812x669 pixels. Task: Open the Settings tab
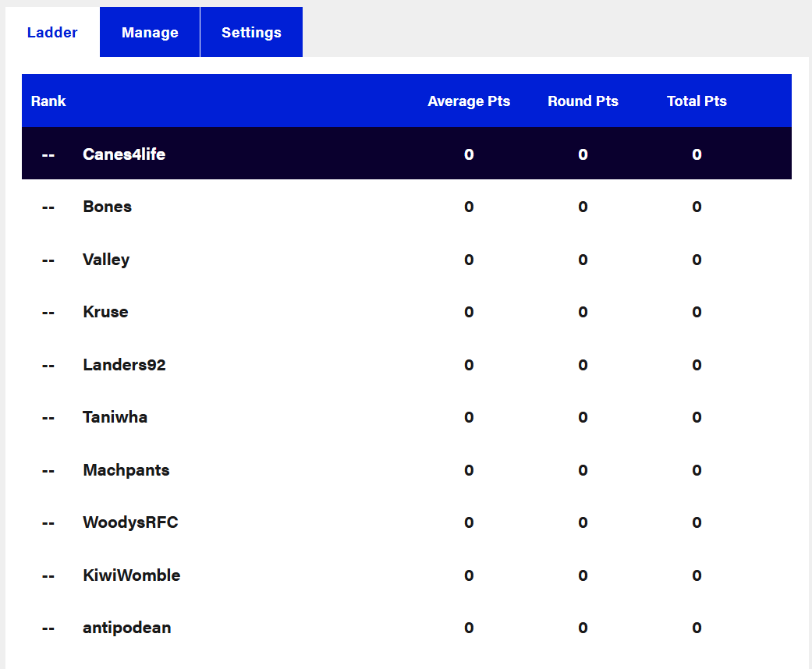pyautogui.click(x=251, y=33)
